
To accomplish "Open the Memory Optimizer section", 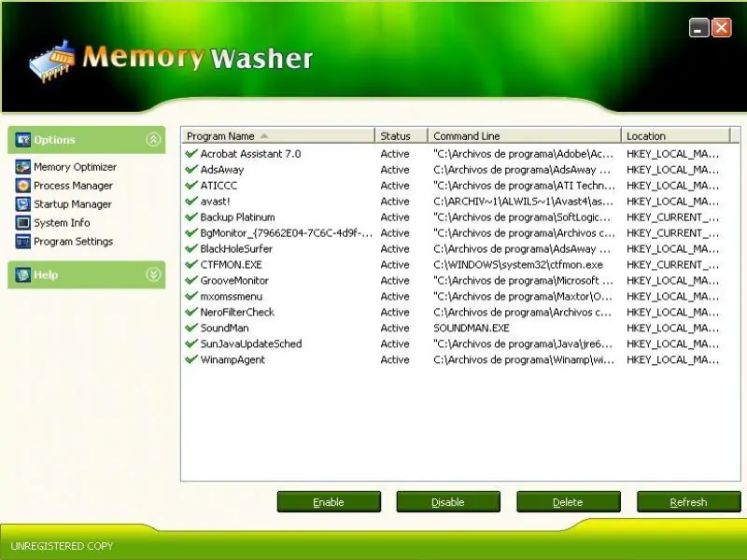I will 76,167.
